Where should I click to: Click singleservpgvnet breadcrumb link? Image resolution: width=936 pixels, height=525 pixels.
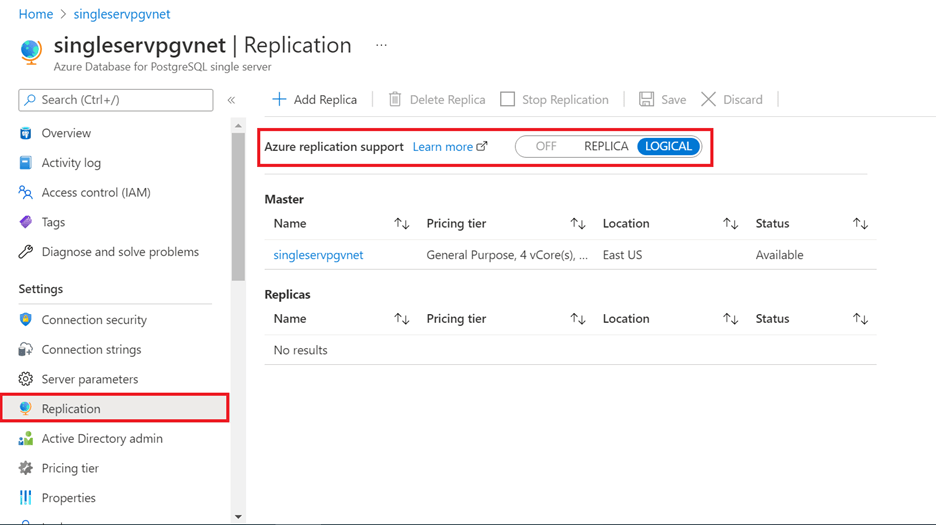pyautogui.click(x=122, y=14)
